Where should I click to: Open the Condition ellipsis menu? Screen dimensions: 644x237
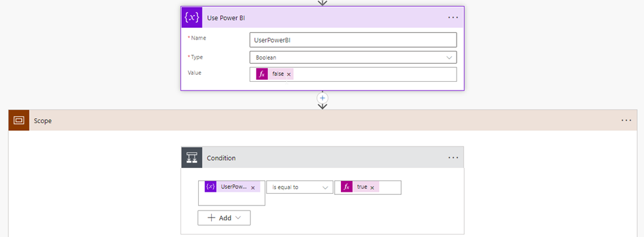(x=453, y=157)
